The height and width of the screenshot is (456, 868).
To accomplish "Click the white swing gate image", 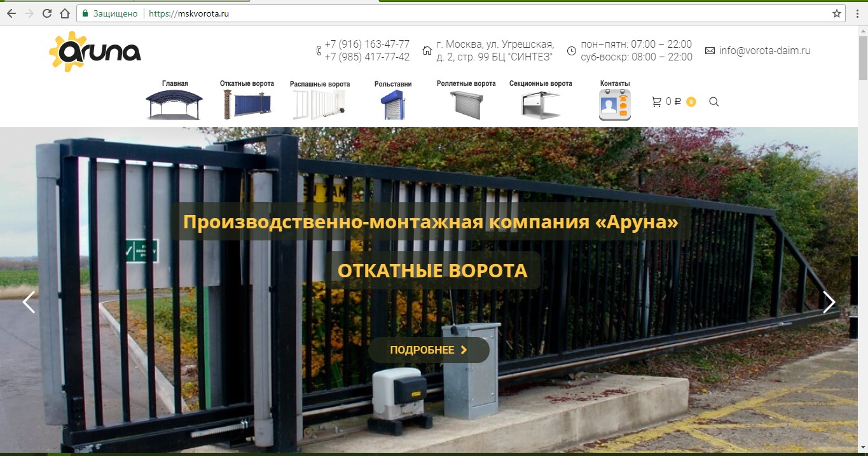I will 319,105.
